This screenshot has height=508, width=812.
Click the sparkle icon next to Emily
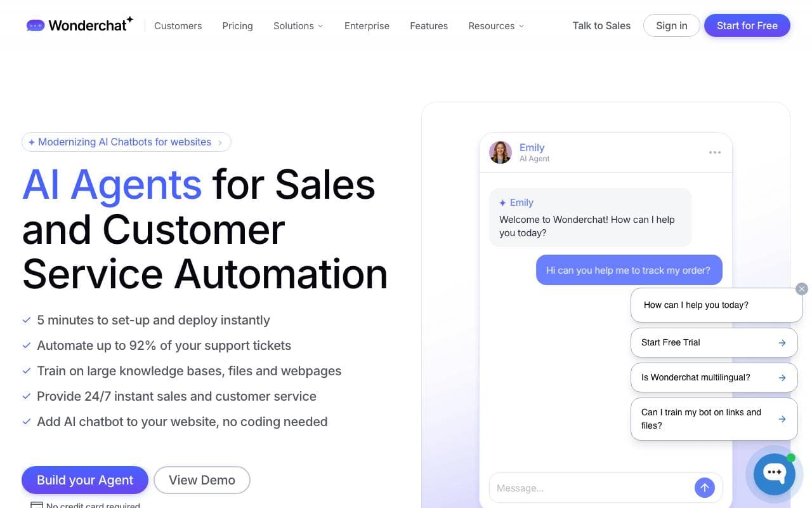coord(502,203)
